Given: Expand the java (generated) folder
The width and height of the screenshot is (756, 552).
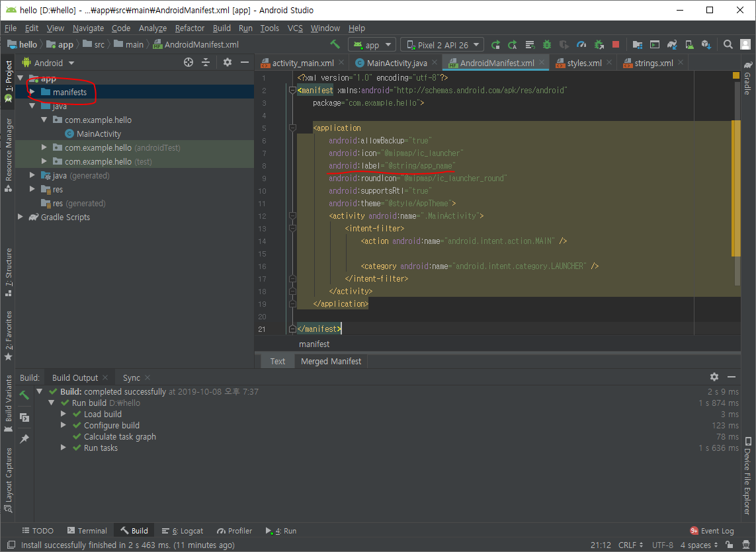Looking at the screenshot, I should (32, 175).
